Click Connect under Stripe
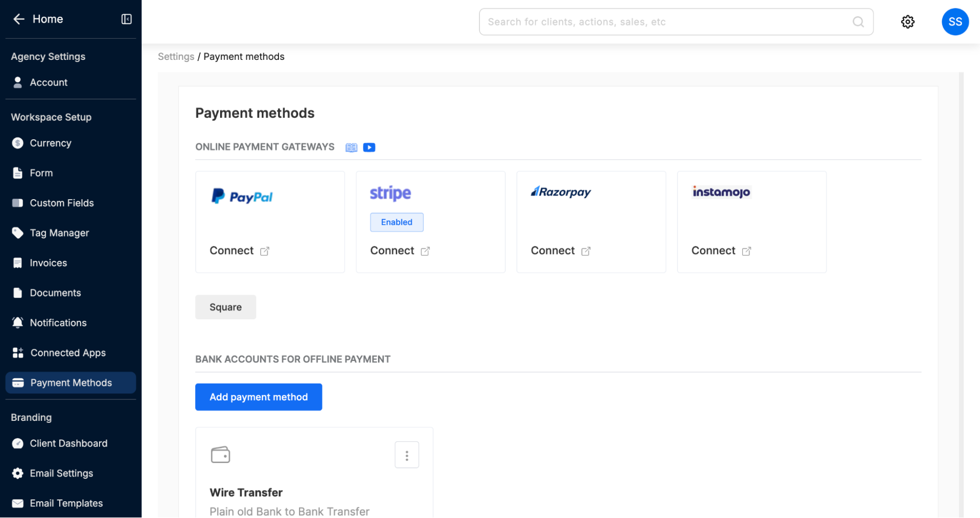This screenshot has height=518, width=980. (x=392, y=251)
